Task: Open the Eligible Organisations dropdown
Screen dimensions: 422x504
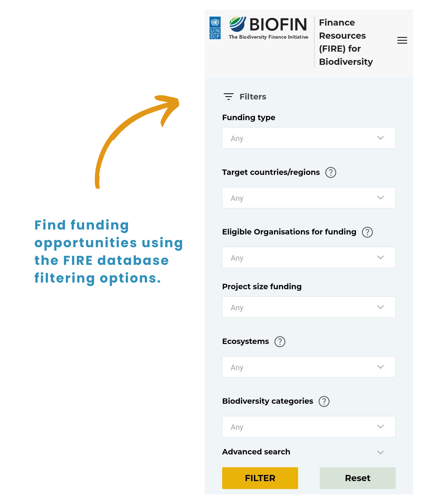Action: pos(309,257)
